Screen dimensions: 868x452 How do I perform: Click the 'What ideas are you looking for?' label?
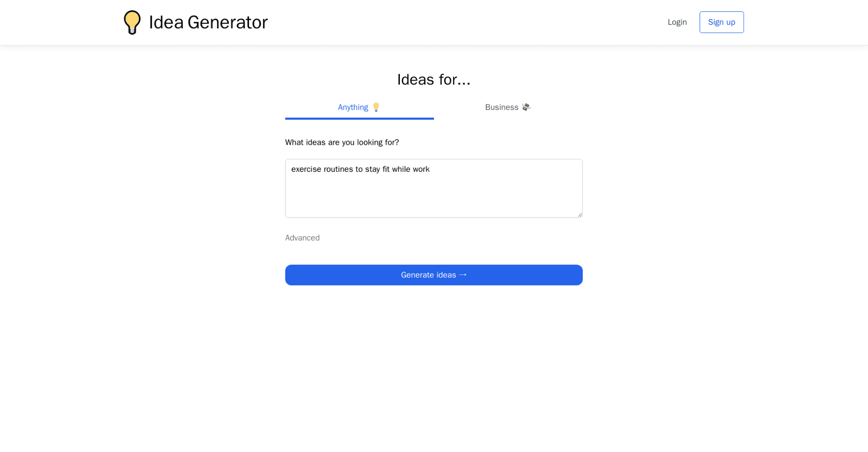[x=342, y=142]
